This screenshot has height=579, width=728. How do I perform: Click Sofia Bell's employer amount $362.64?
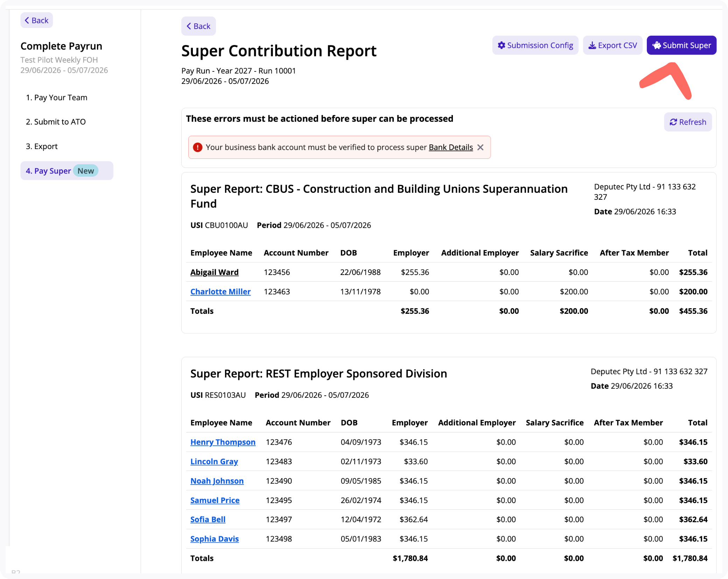pos(414,520)
